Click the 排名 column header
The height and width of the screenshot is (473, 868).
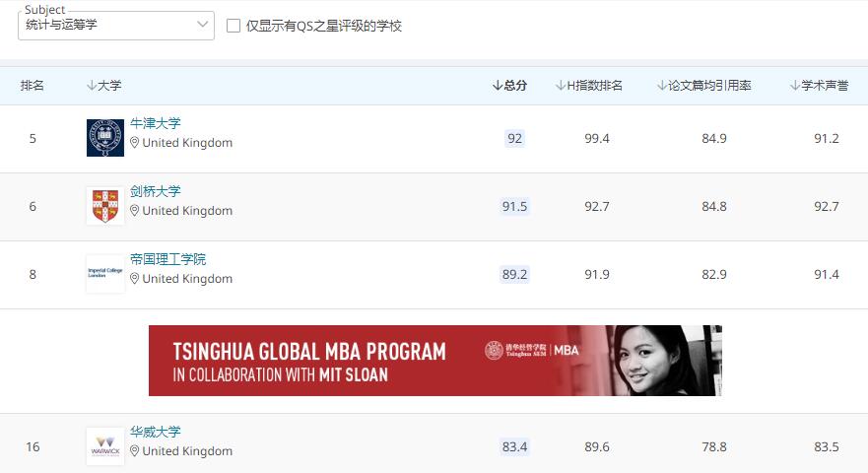[33, 86]
